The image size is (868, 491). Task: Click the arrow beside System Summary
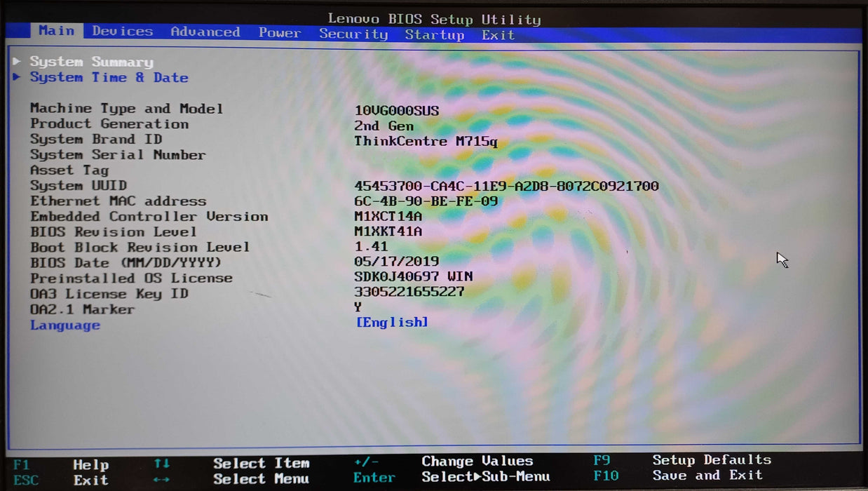coord(17,62)
